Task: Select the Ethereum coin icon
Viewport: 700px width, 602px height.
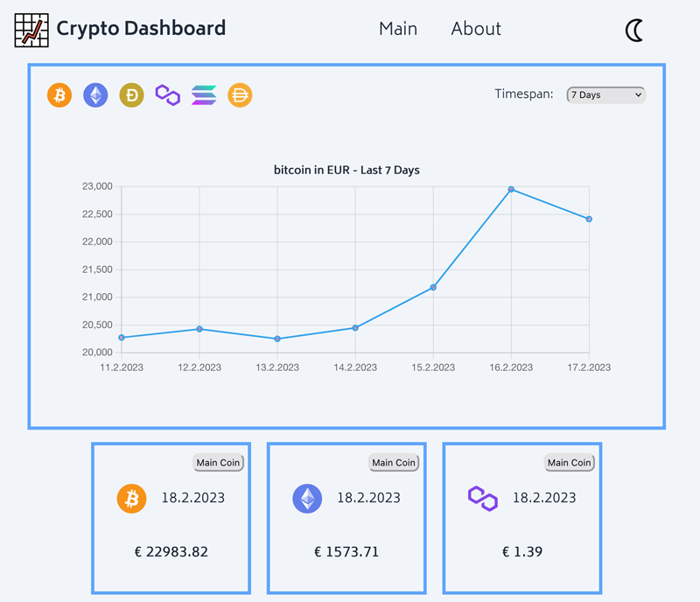Action: click(x=95, y=95)
